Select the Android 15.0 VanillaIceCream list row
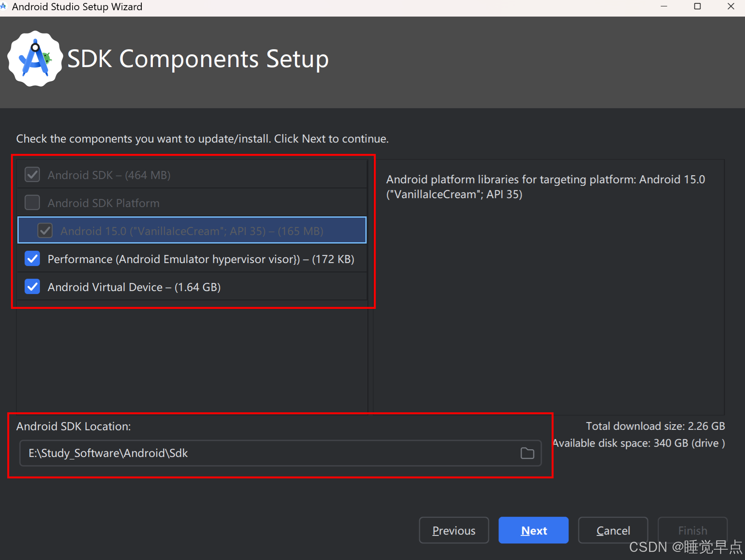 point(191,230)
